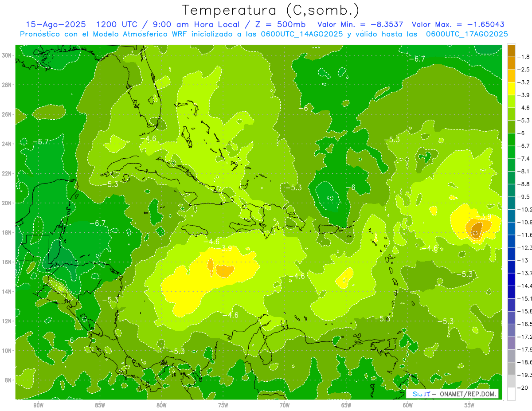This screenshot has width=532, height=411.
Task: Click the 'Valor Max. = -1.65043' text
Action: [x=458, y=24]
